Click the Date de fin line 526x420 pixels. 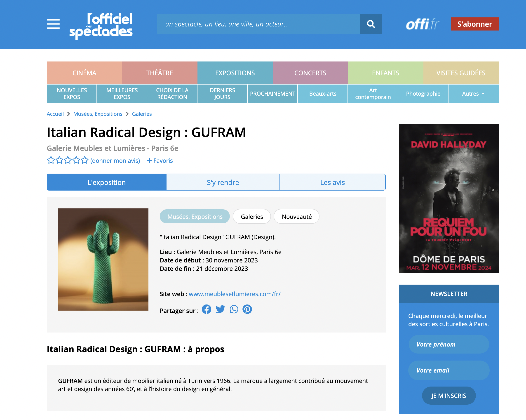pos(204,269)
